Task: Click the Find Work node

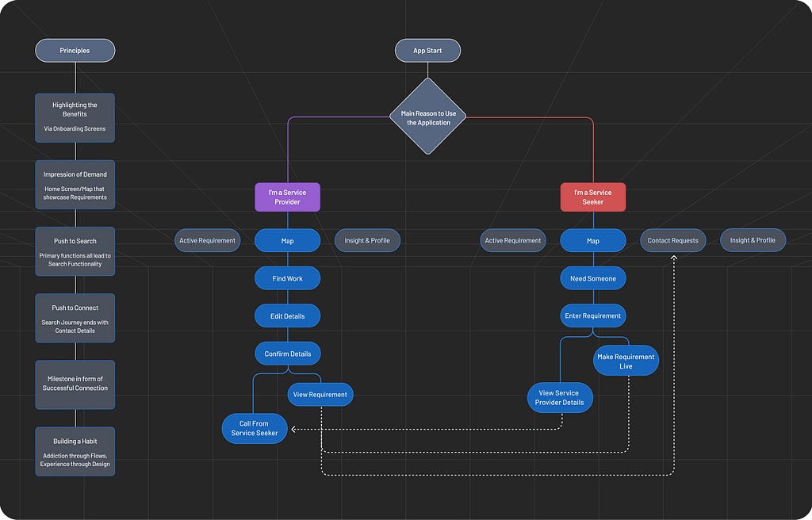Action: point(287,278)
